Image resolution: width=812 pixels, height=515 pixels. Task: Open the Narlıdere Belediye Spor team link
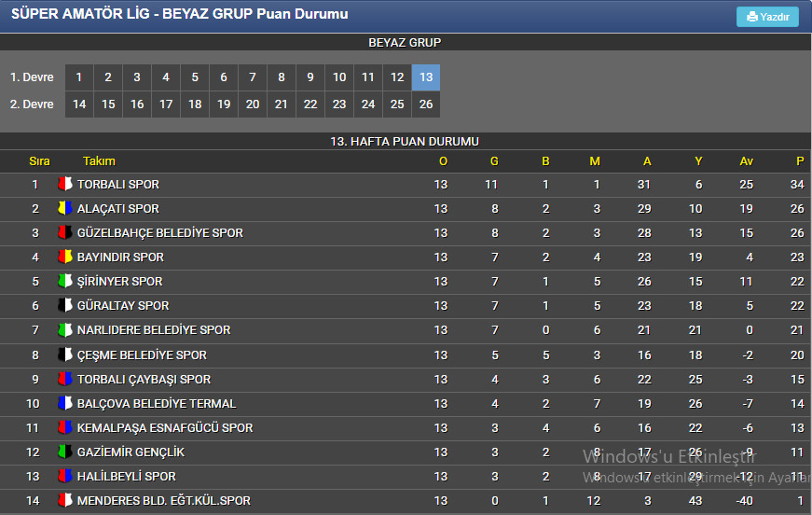154,330
